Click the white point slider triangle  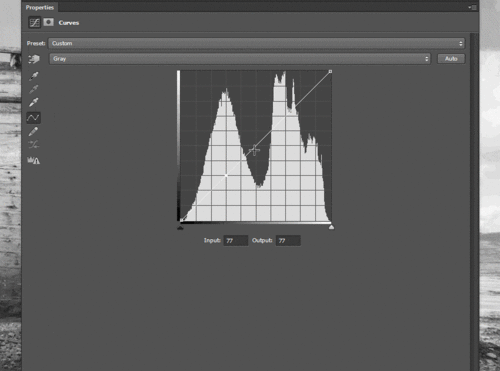331,227
